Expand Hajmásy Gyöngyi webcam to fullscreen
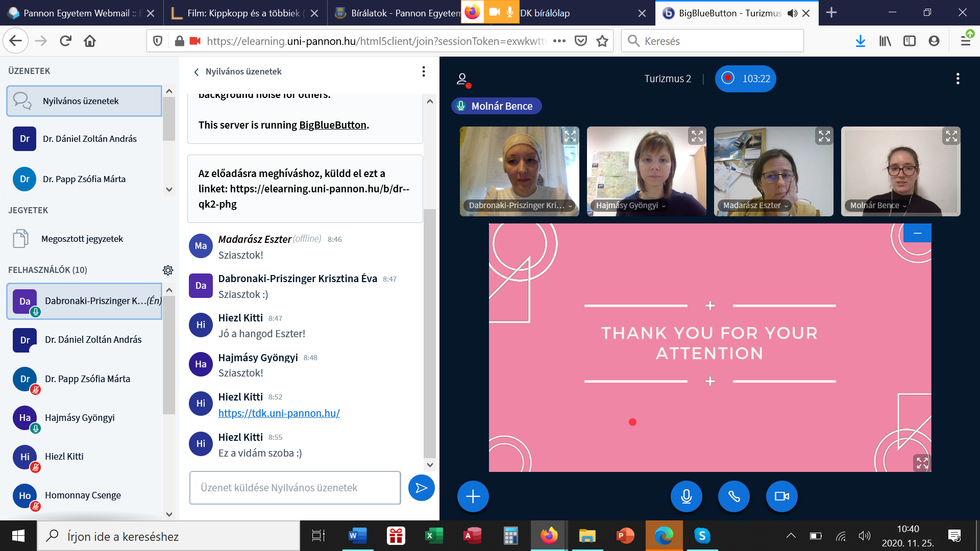The width and height of the screenshot is (980, 551). coord(697,136)
